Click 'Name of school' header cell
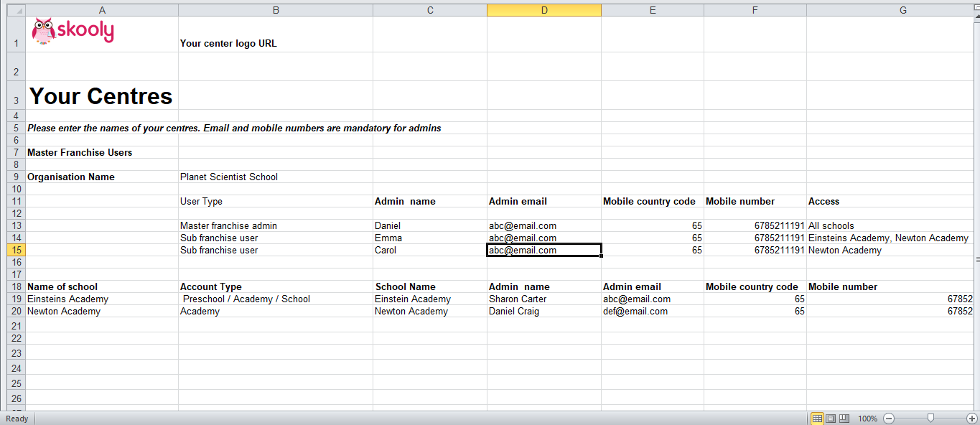The image size is (980, 425). [102, 286]
